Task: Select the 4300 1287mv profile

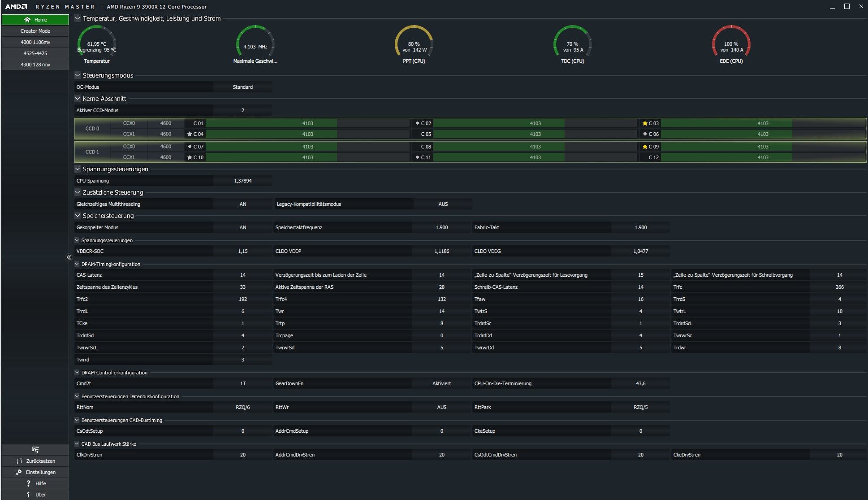Action: click(x=35, y=65)
